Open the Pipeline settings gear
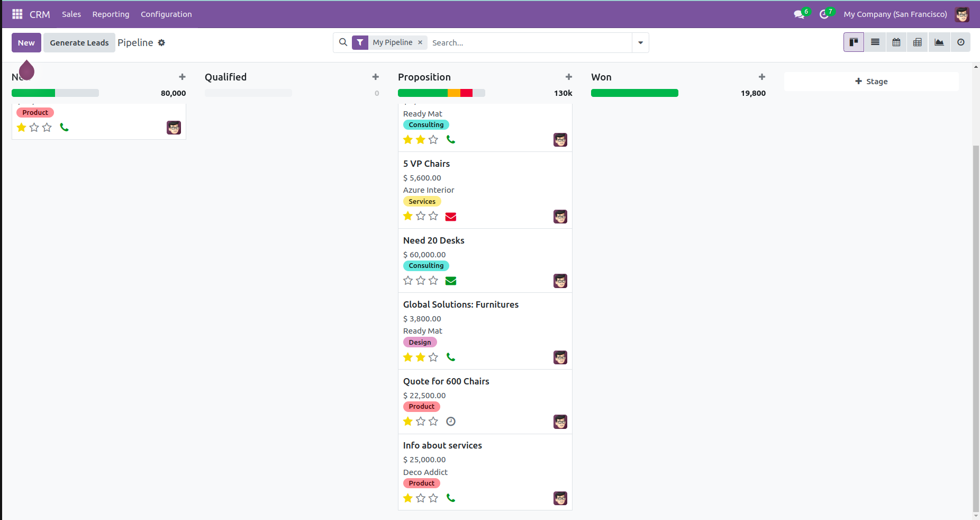Screen dimensions: 980x520 (161, 42)
